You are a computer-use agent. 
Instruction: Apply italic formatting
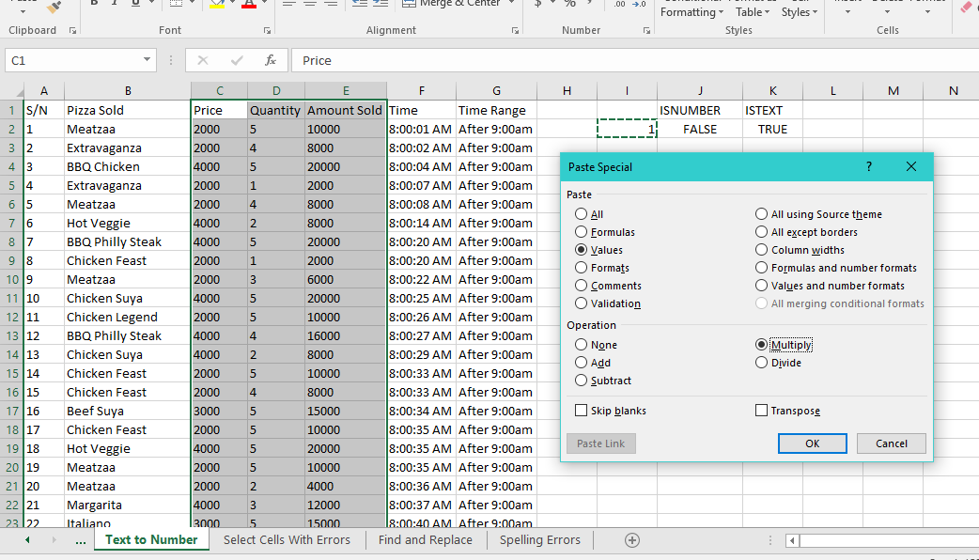(115, 5)
